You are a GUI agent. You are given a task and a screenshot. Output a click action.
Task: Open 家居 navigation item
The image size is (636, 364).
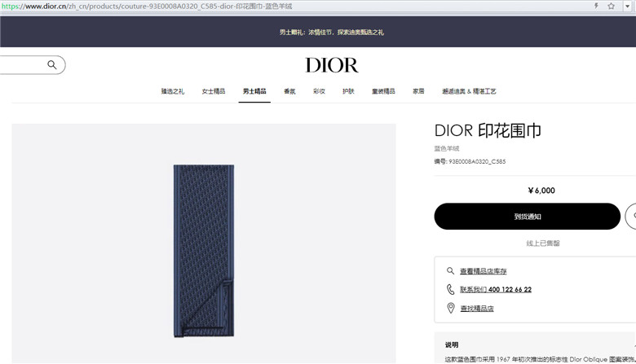tap(418, 91)
